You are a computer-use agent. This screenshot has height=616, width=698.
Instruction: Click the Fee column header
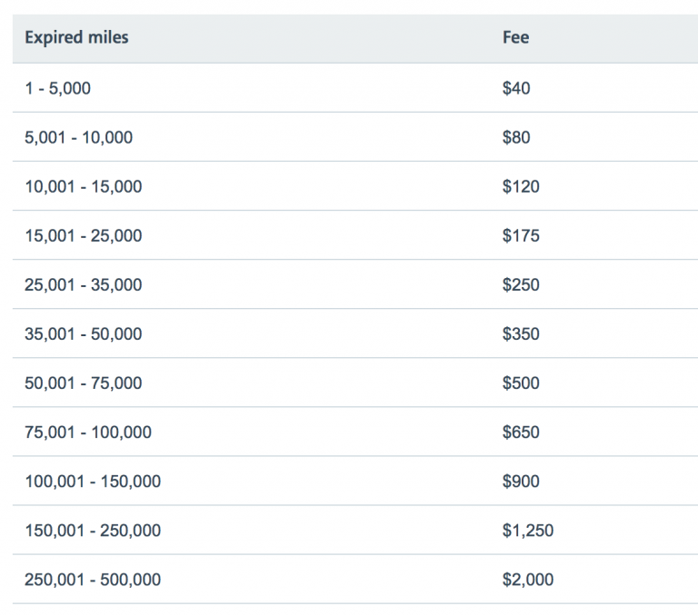[515, 38]
